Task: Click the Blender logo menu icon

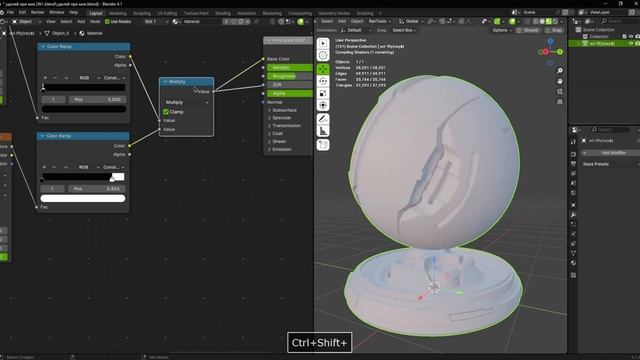Action: (x=2, y=13)
